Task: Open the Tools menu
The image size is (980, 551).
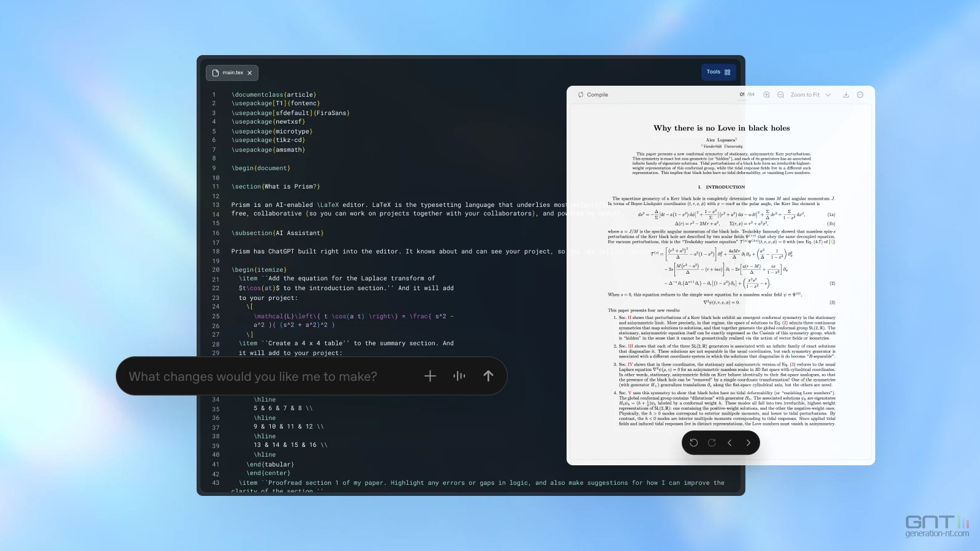Action: coord(718,72)
